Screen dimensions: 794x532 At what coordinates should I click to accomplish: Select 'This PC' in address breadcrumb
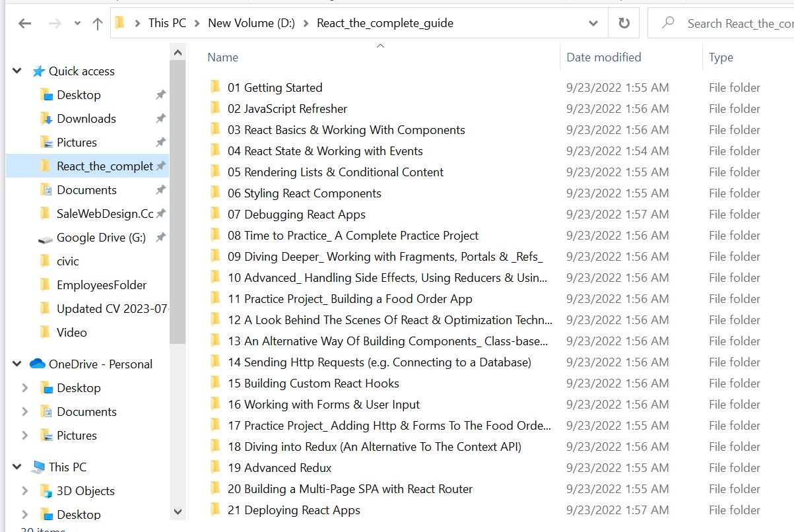point(167,23)
